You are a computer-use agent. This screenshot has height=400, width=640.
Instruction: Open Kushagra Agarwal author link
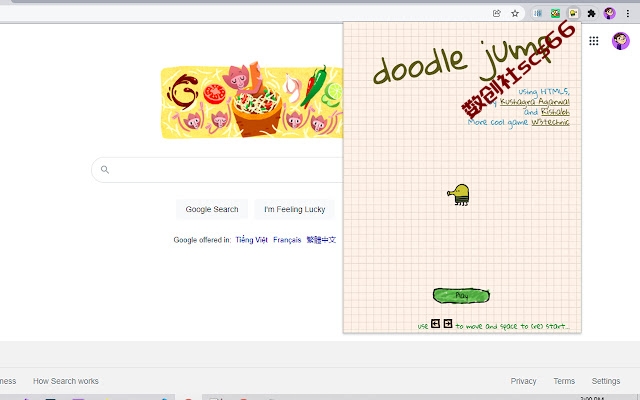535,102
